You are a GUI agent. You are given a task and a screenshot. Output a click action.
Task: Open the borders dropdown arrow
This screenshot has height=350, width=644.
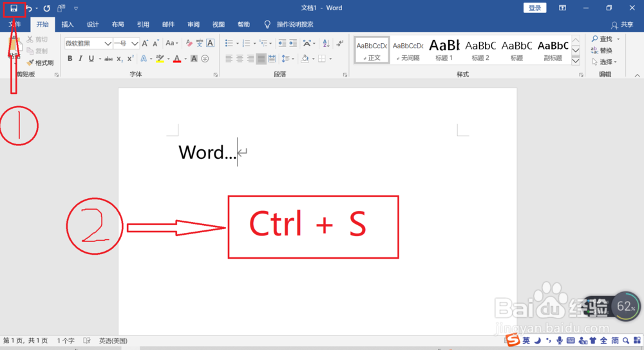[330, 59]
